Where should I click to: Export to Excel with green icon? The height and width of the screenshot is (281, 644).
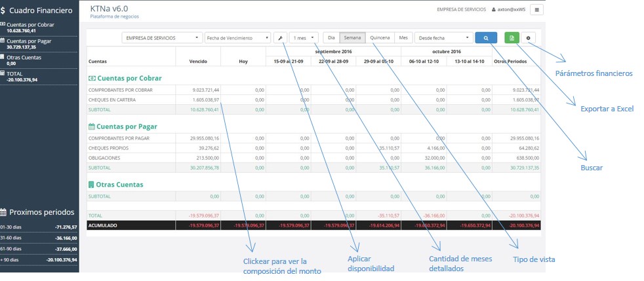(x=512, y=38)
